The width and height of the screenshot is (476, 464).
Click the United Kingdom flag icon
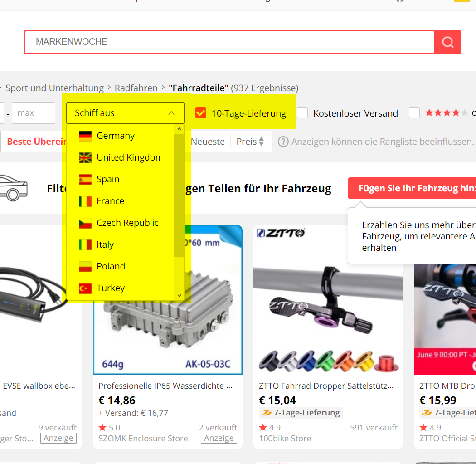pos(85,157)
